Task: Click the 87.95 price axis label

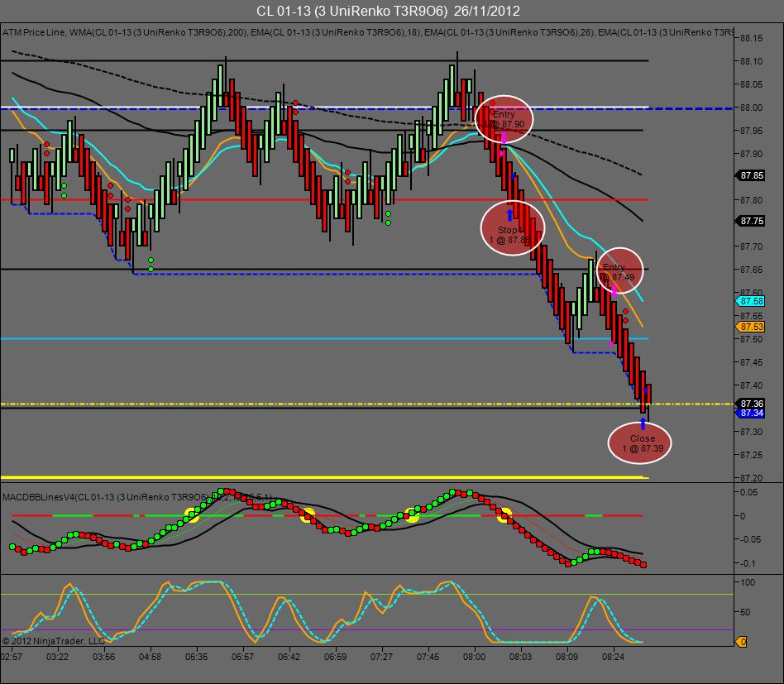Action: click(x=751, y=131)
